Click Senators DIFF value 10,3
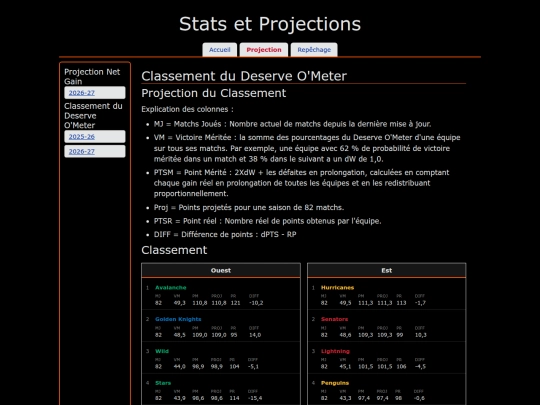This screenshot has width=540, height=405. (421, 335)
